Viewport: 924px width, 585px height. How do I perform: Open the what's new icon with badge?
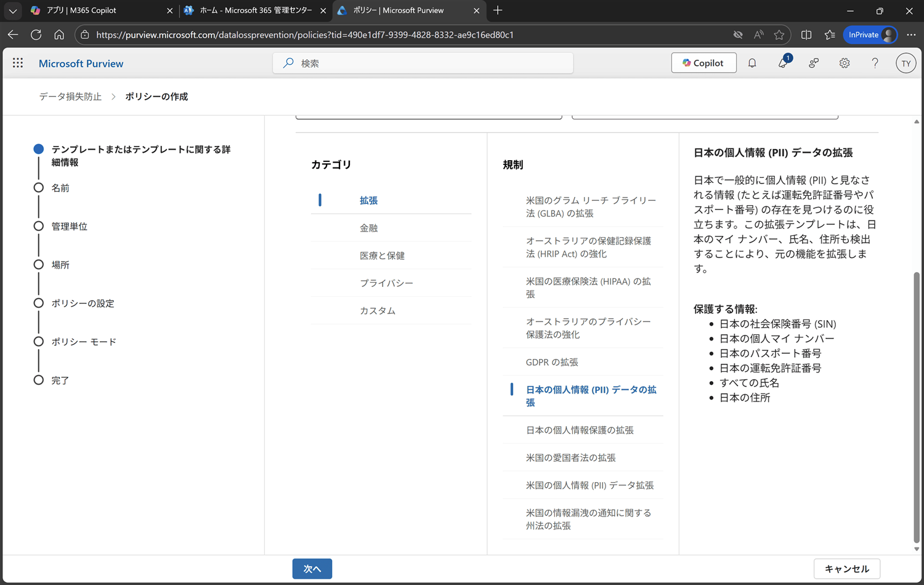[x=784, y=62]
